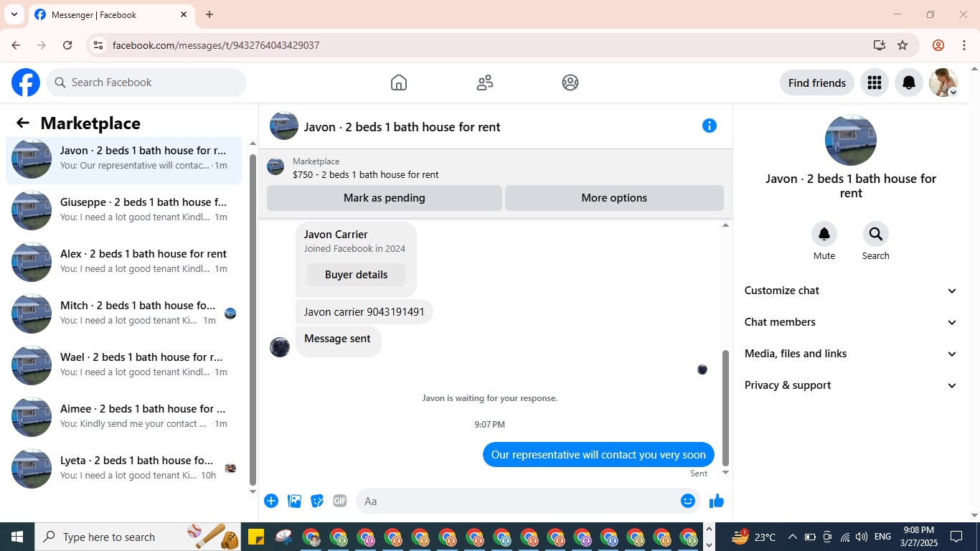Reload the page in the browser
This screenshot has width=980, height=551.
pos(67,45)
